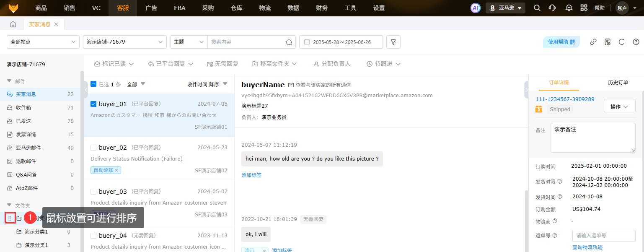Click the 发货时间 help icon

click(560, 197)
